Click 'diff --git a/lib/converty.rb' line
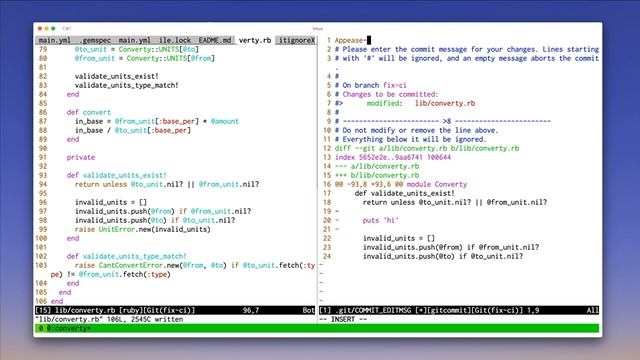The image size is (640, 360). click(427, 148)
